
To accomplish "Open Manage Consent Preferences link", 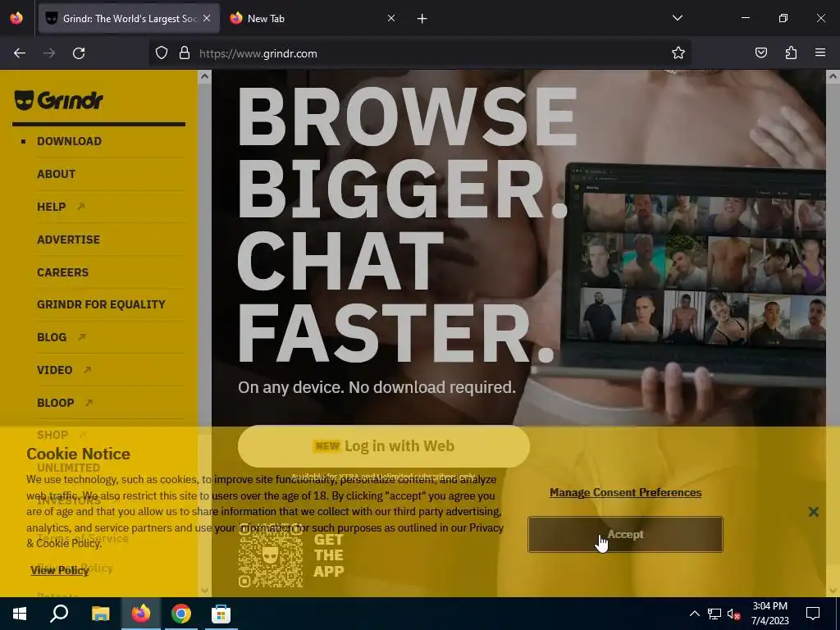I will (625, 492).
